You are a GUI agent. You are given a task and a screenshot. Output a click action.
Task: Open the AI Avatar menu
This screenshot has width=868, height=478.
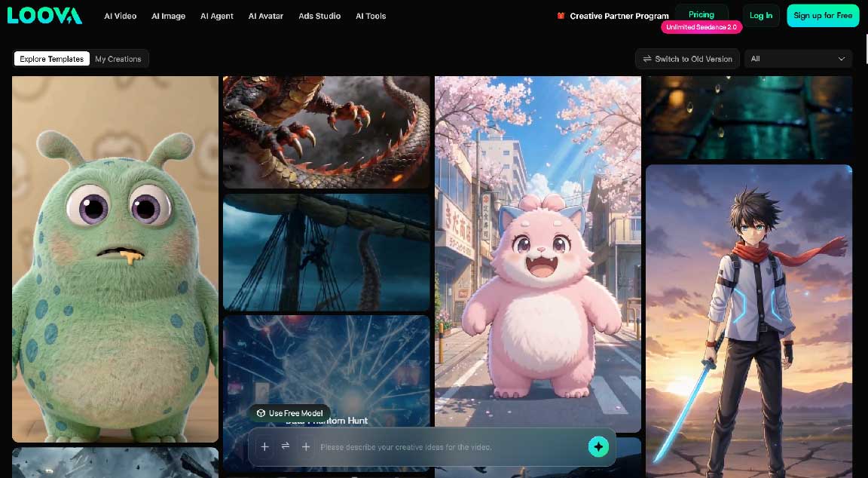tap(266, 16)
